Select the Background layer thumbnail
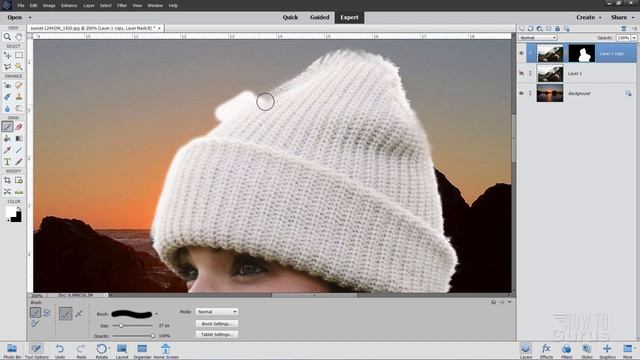640x360 pixels. [x=550, y=93]
